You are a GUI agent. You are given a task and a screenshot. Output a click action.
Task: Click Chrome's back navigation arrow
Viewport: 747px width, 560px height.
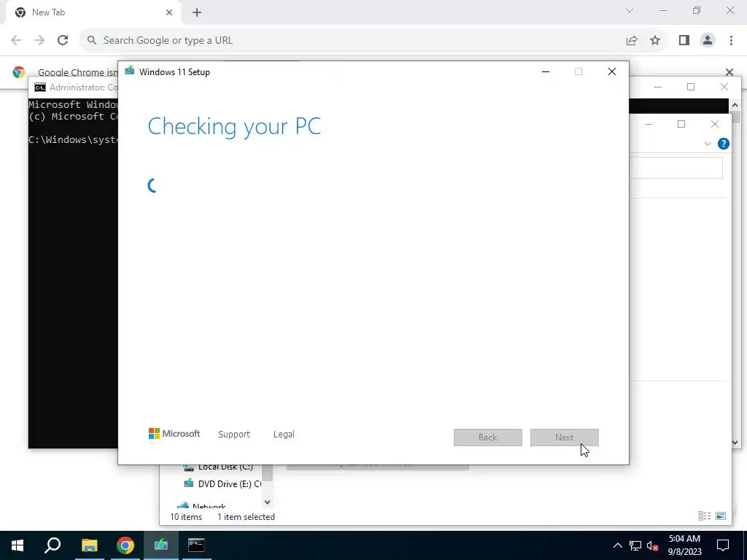pos(16,41)
